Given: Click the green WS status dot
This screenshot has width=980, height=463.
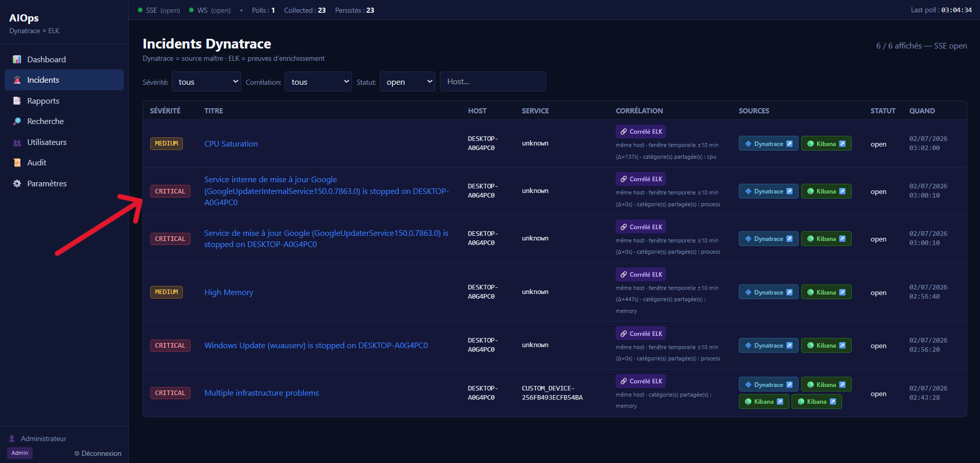Looking at the screenshot, I should 192,10.
